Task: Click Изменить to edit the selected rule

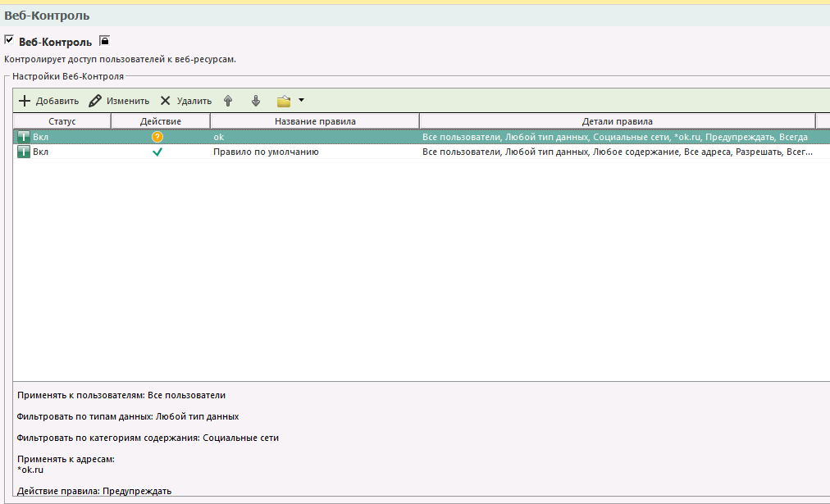Action: (x=119, y=101)
